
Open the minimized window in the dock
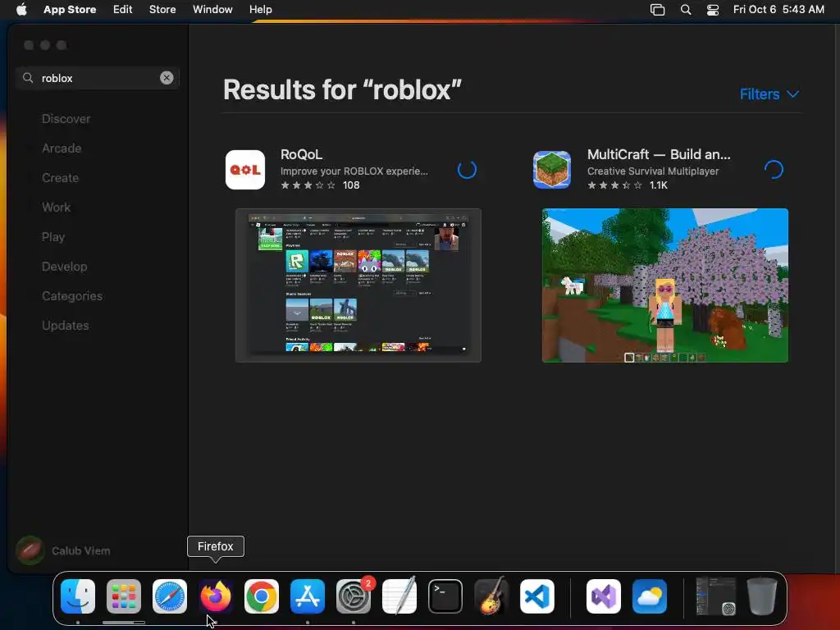(715, 596)
